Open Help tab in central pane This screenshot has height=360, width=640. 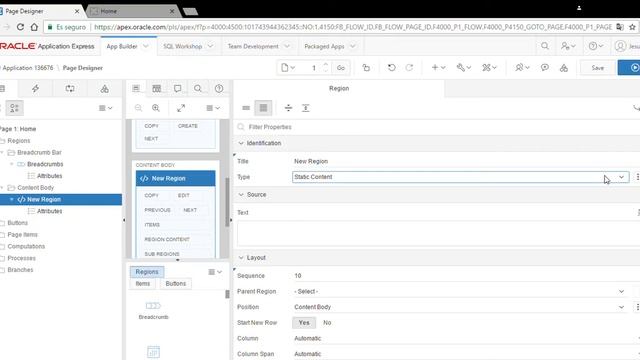(219, 88)
